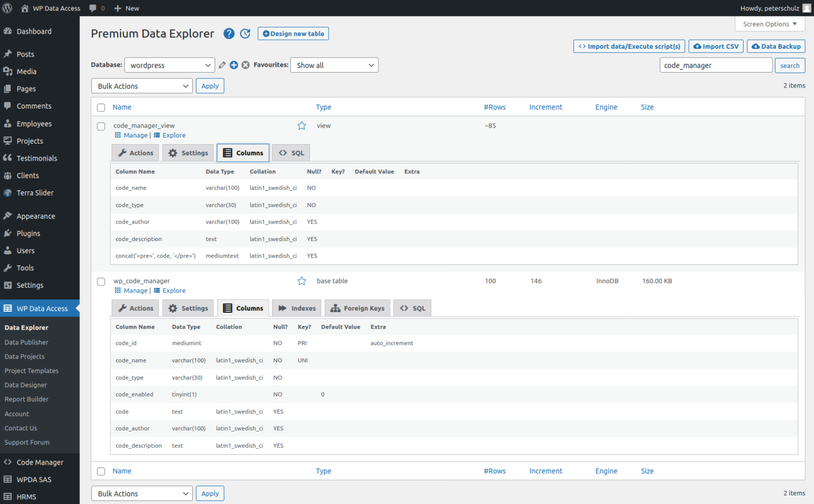The width and height of the screenshot is (814, 504).
Task: Refresh the Data Explorer table list
Action: point(245,33)
